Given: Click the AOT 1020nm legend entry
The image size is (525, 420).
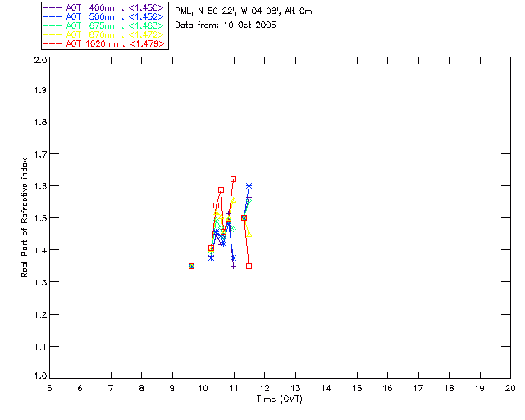Looking at the screenshot, I should point(104,43).
